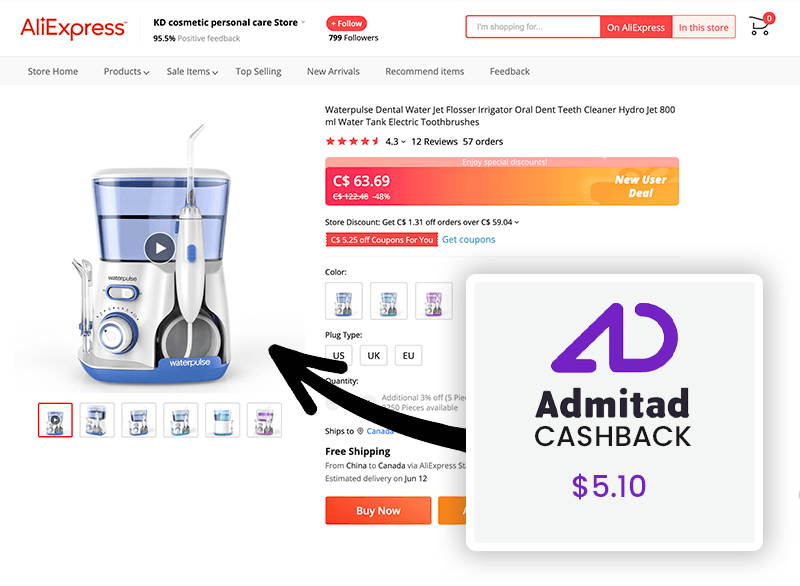Click the star rating icons
The height and width of the screenshot is (586, 800).
353,141
